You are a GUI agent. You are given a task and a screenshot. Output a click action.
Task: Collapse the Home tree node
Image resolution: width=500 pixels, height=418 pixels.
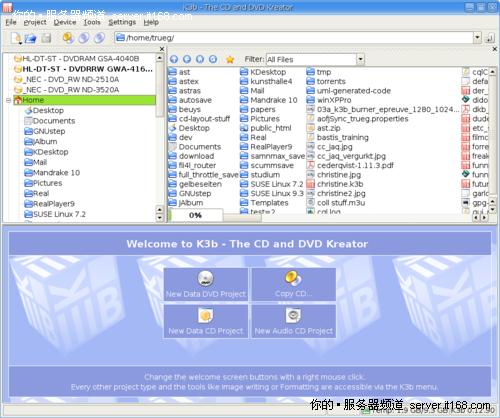8,100
